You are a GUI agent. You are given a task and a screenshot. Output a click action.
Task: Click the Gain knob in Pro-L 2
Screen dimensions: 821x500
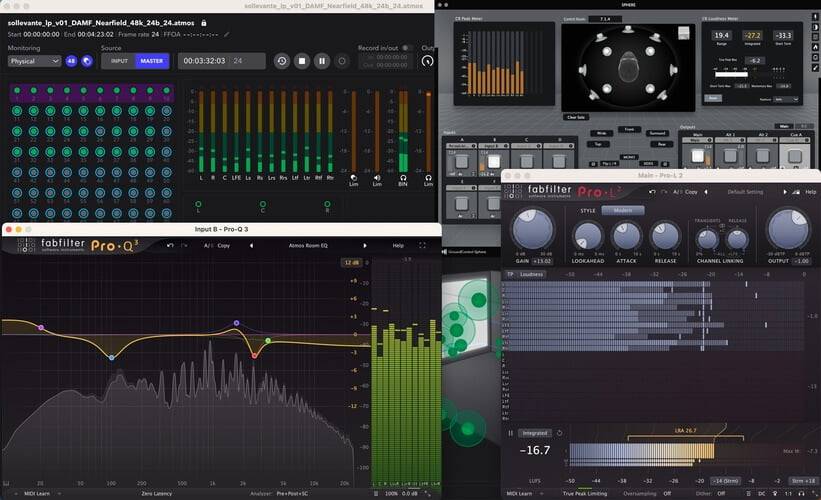(x=533, y=229)
